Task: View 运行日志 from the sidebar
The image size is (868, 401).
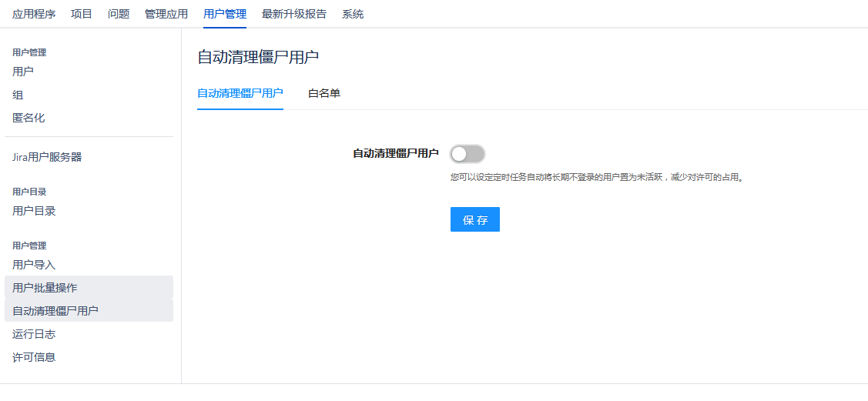Action: tap(34, 334)
